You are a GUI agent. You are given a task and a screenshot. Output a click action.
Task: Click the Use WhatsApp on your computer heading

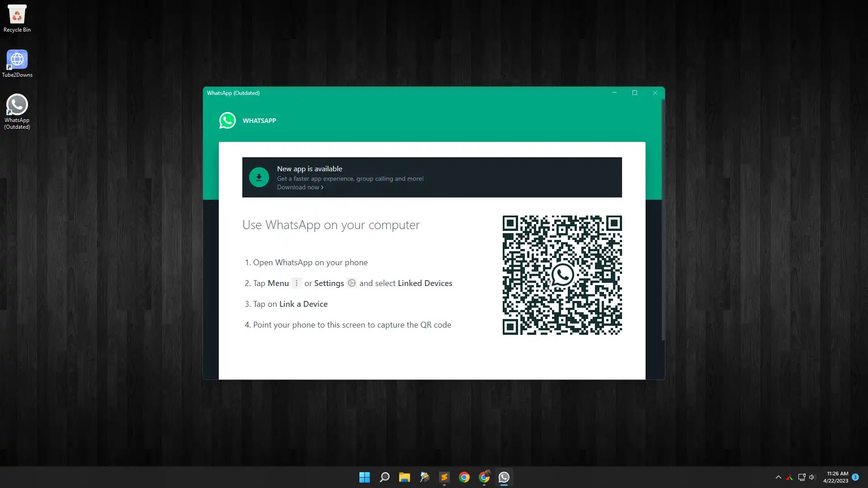(x=331, y=225)
